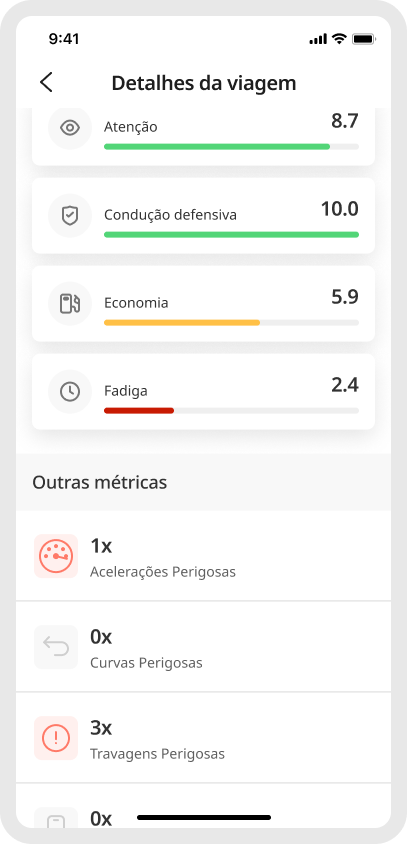Screen dimensions: 407x844
Task: Click the red Fadiga progress bar
Action: coord(231,411)
